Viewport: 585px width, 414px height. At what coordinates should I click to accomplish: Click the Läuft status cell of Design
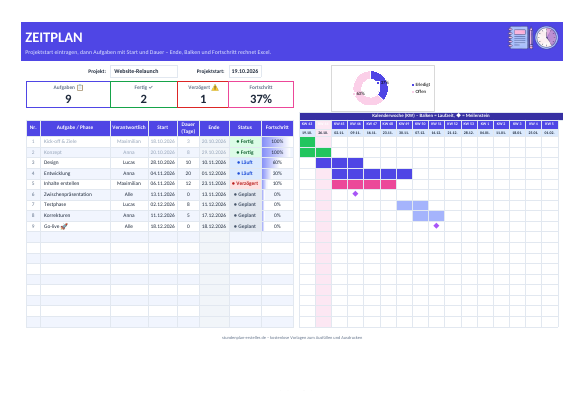[x=245, y=163]
